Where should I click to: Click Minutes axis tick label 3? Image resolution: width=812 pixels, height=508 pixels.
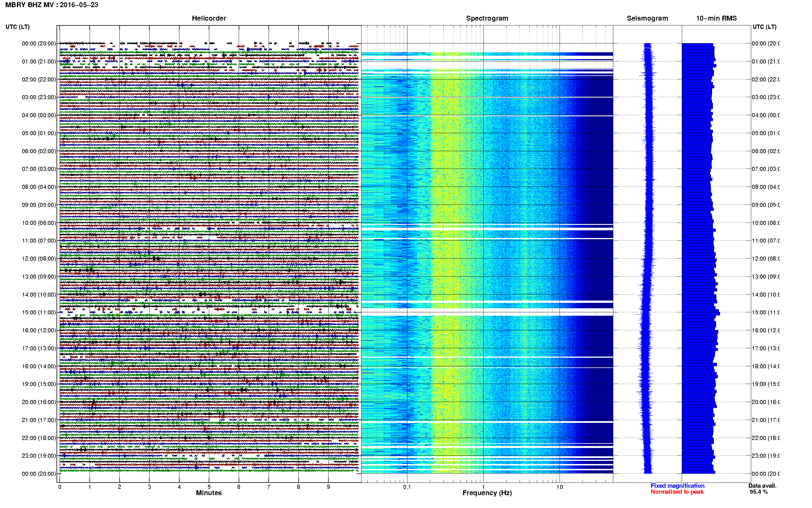click(x=149, y=487)
